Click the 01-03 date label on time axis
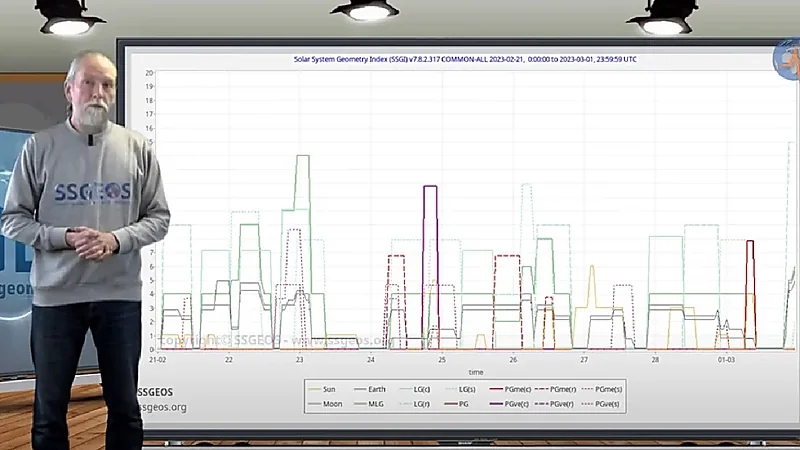 point(726,359)
